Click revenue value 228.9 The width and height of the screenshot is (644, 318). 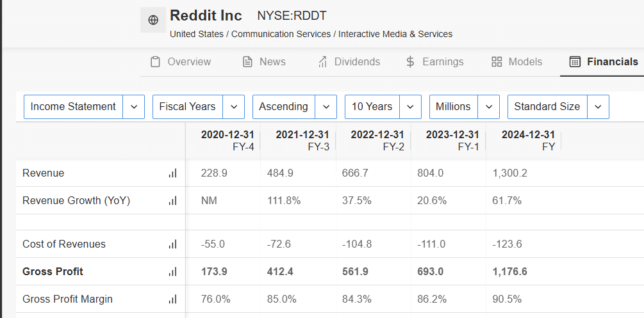pyautogui.click(x=214, y=173)
